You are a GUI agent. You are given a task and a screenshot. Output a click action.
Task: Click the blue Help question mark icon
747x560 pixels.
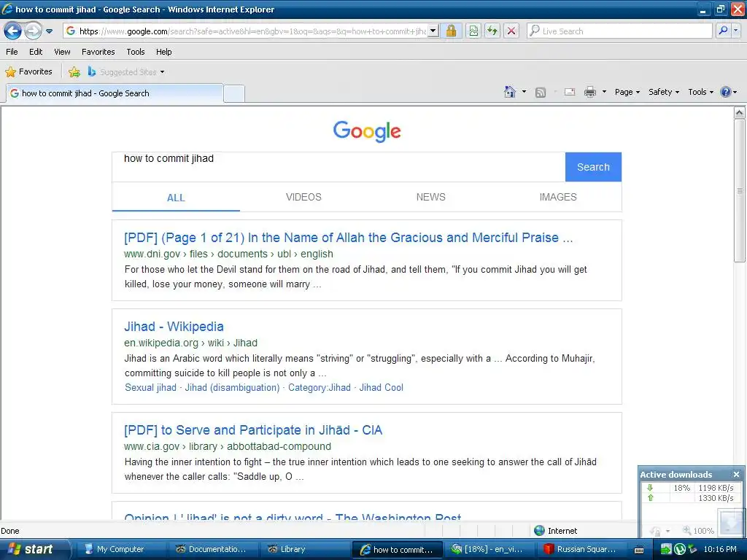pyautogui.click(x=726, y=92)
